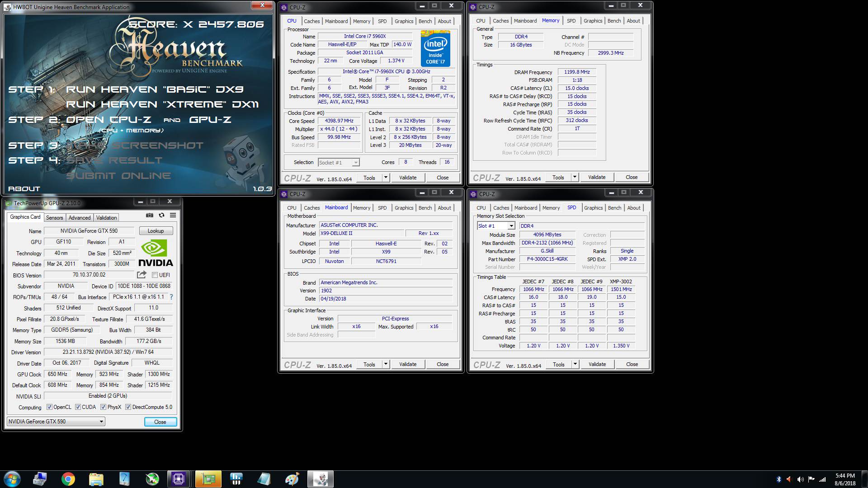Viewport: 868px width, 488px height.
Task: Click RUN HEAVEN "BASIC" DX9
Action: [x=155, y=89]
